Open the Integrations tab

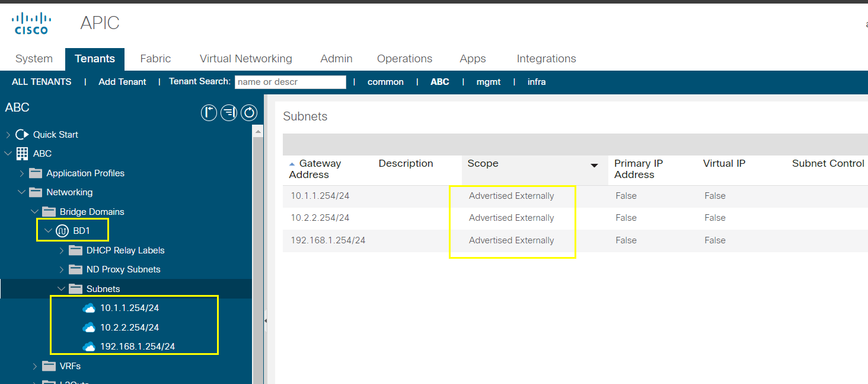[546, 59]
